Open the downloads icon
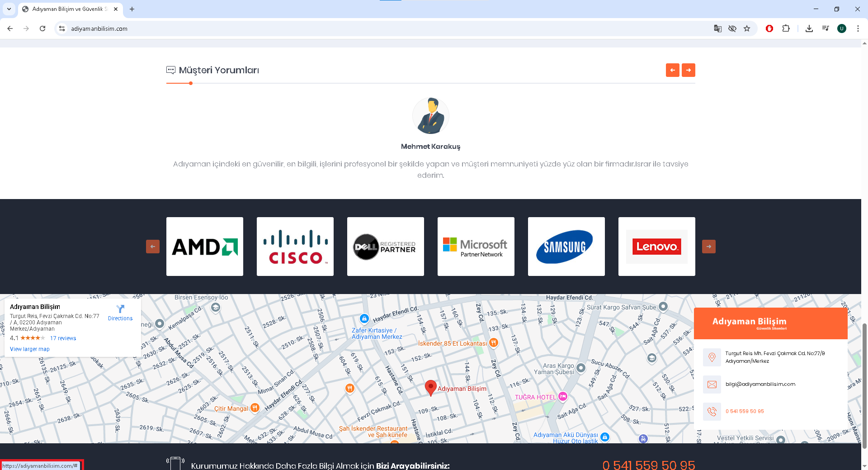This screenshot has height=470, width=868. 809,28
